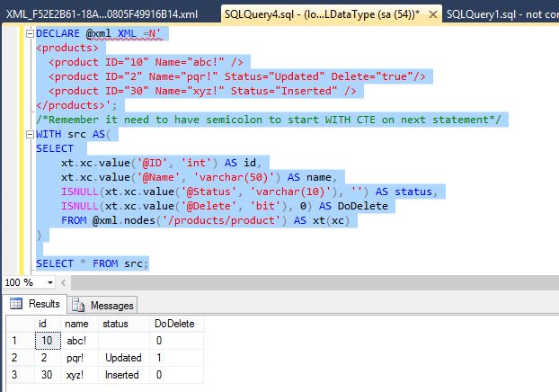Viewport: 559px width, 392px height.
Task: Collapse the DECLARE @xml code block
Action: coord(31,33)
